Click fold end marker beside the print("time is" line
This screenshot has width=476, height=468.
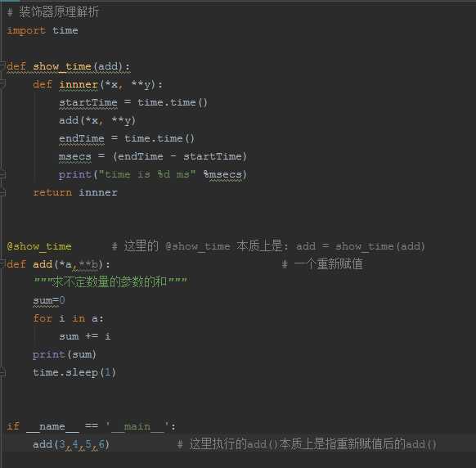coord(2,174)
